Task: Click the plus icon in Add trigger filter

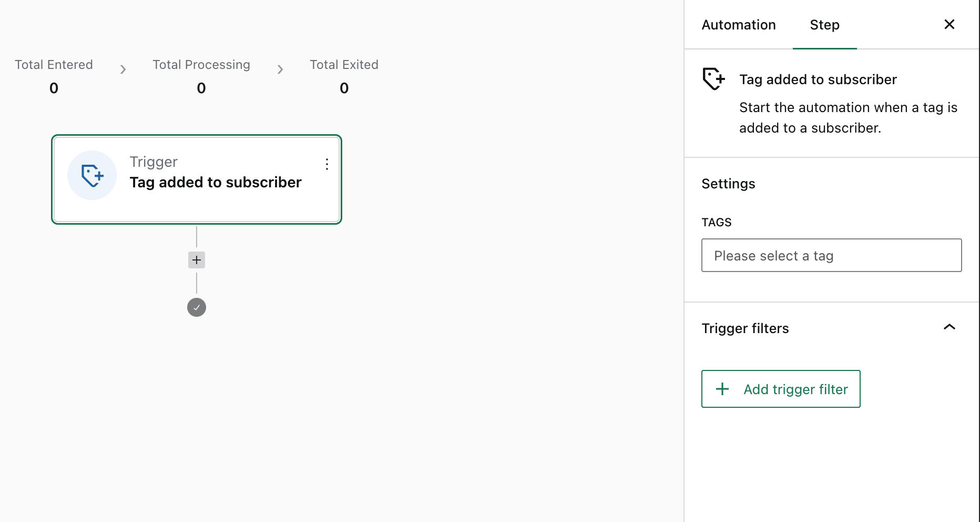Action: tap(722, 389)
